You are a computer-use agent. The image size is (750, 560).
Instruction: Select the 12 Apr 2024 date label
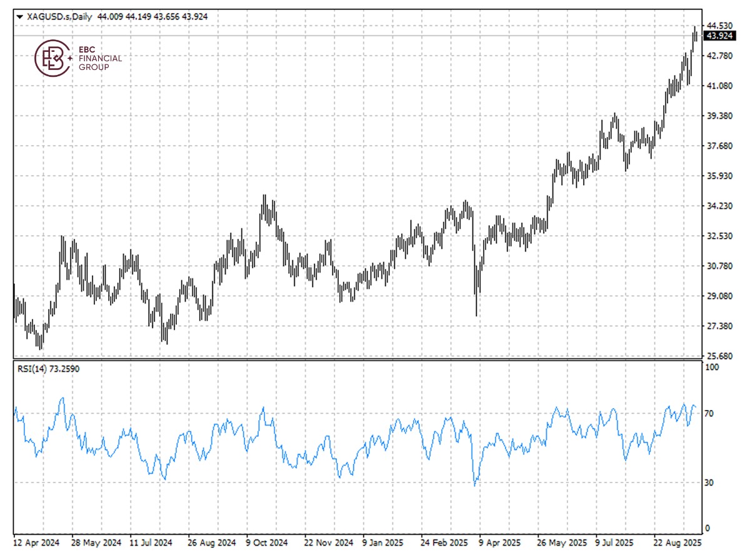pos(37,542)
